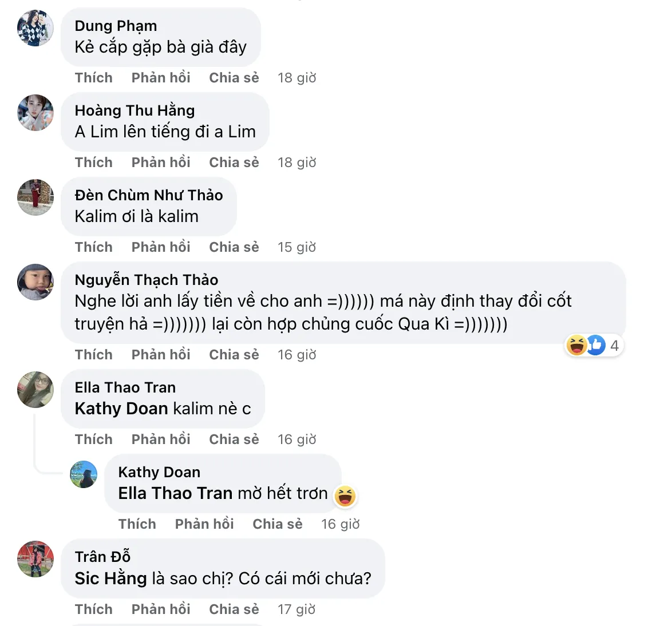The image size is (672, 626).
Task: Click Chia sẻ under Ella Thao Tran's comment
Action: click(234, 439)
